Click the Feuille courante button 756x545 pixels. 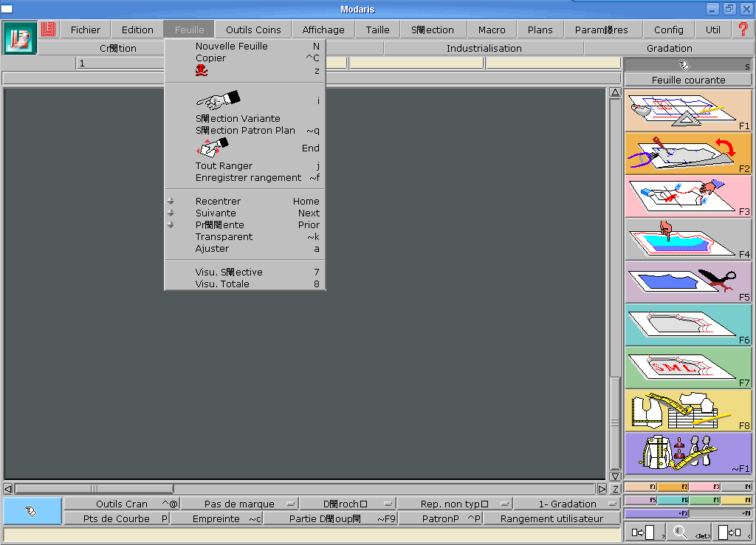689,80
